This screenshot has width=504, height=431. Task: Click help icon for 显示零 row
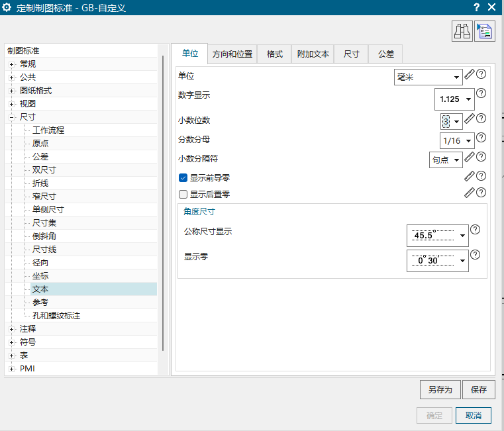475,255
